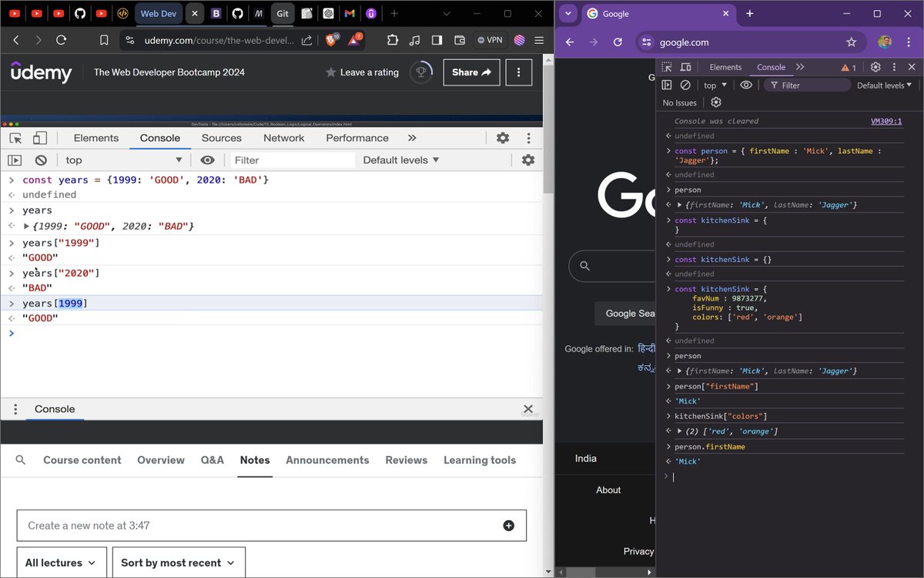Toggle console sidebar in Chrome DevTools
Screen dimensions: 924x578
[667, 85]
